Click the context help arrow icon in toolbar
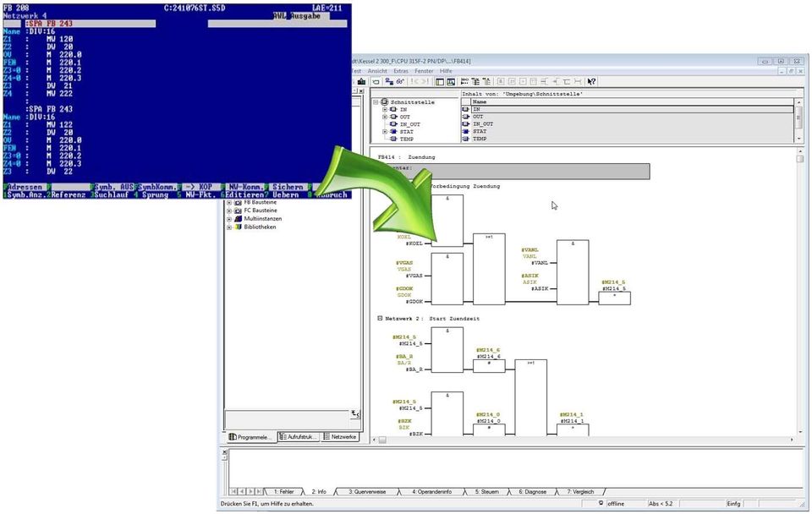The height and width of the screenshot is (514, 812). 591,82
